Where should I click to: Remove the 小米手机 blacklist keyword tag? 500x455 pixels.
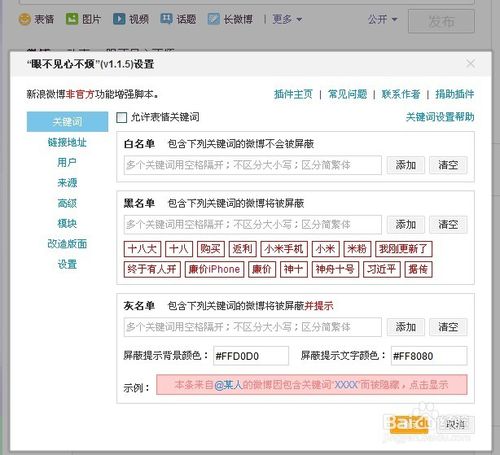tap(284, 249)
